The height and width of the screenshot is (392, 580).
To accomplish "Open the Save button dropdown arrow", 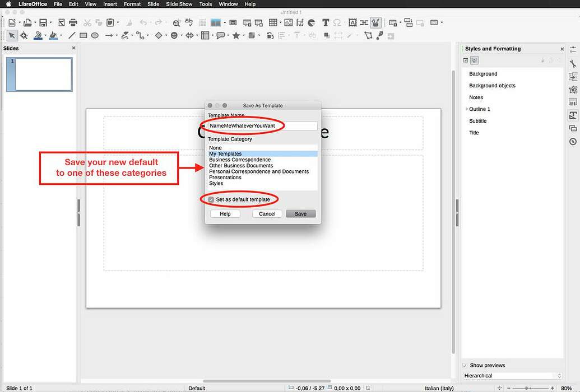I will (50, 22).
